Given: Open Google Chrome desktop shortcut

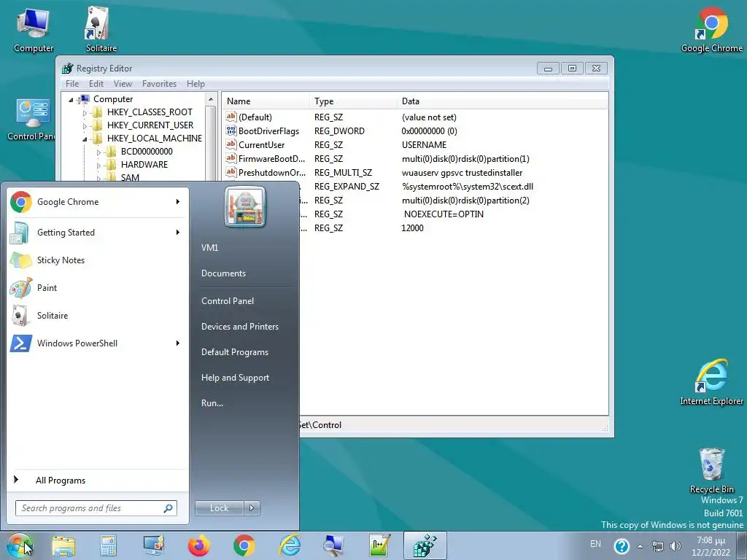Looking at the screenshot, I should (711, 31).
